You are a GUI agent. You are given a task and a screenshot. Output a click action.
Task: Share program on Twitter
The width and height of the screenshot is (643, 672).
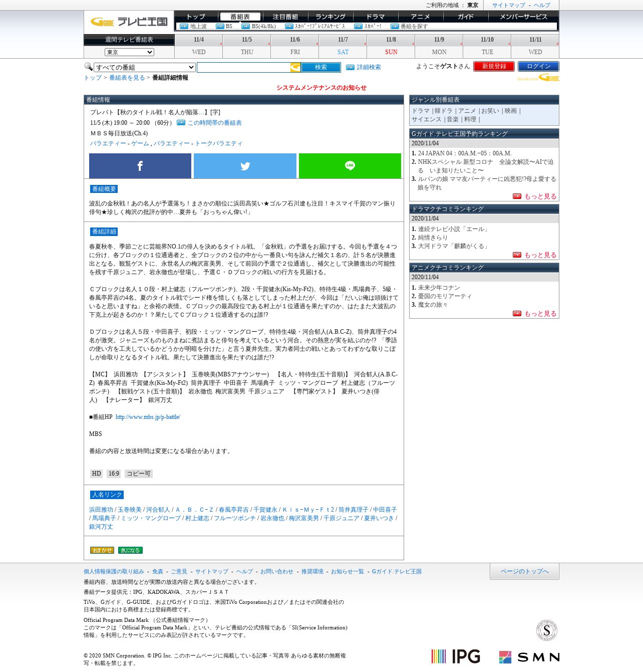[245, 166]
